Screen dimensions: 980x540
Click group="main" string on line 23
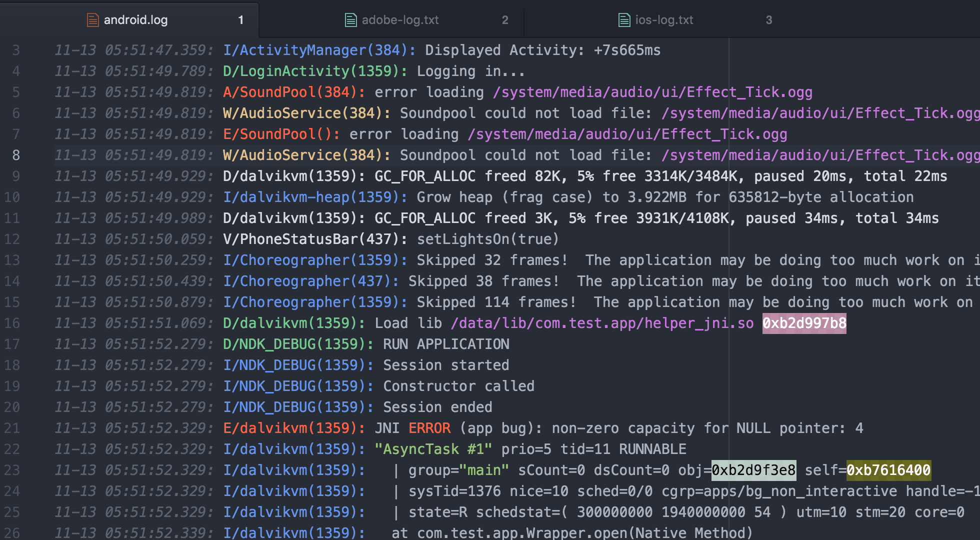[459, 470]
